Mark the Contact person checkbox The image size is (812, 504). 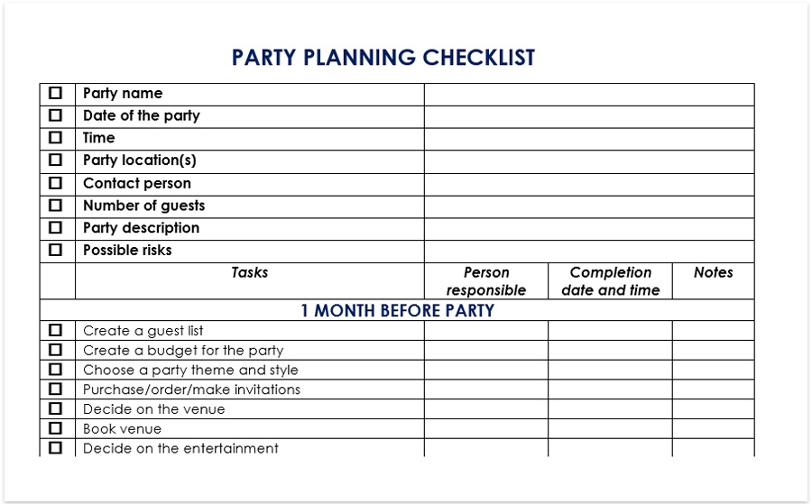coord(56,183)
